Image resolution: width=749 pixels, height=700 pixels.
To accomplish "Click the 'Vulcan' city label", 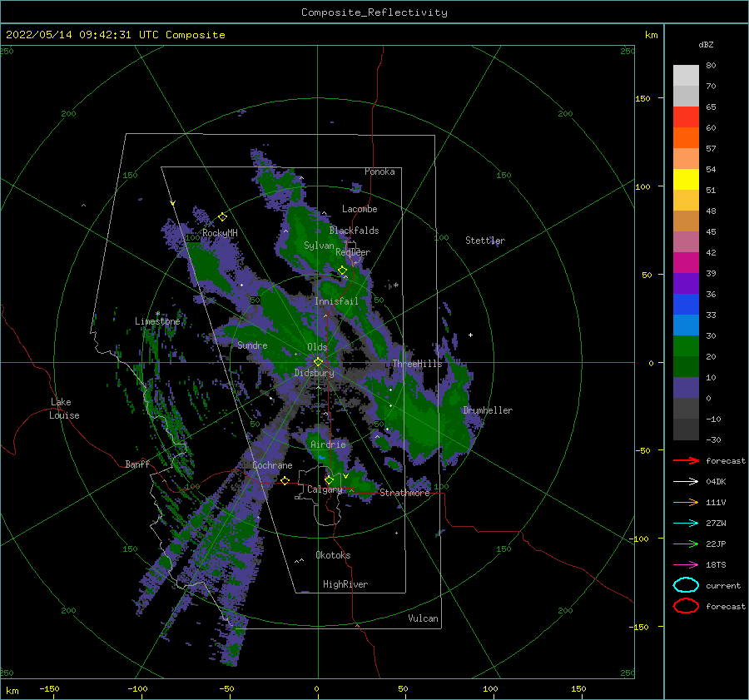I will 423,618.
